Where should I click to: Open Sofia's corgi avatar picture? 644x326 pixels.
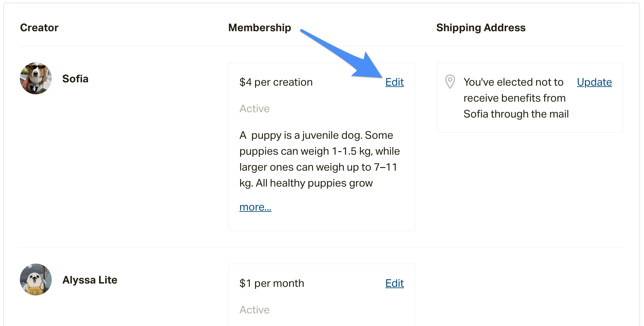tap(36, 78)
